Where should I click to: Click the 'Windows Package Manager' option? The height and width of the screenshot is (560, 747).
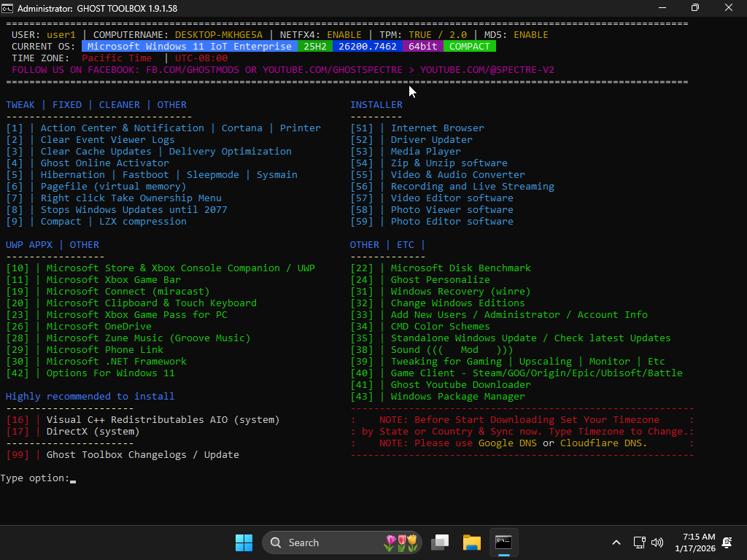coord(457,397)
